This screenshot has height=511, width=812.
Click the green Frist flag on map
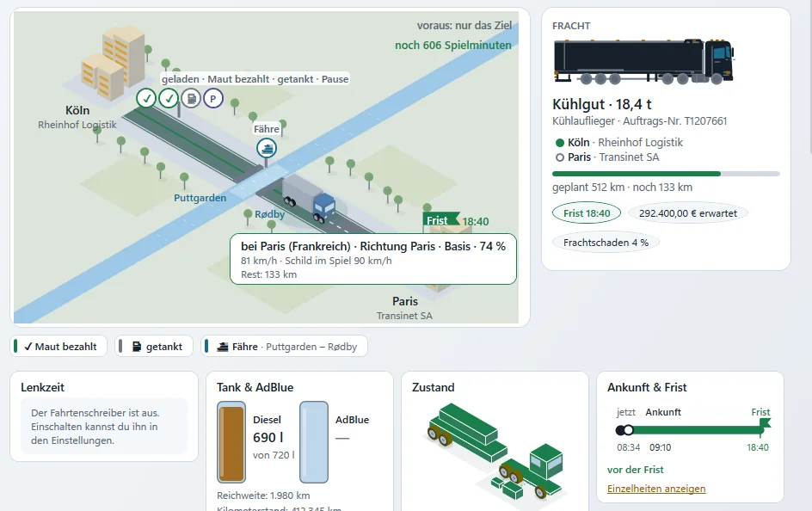(440, 220)
